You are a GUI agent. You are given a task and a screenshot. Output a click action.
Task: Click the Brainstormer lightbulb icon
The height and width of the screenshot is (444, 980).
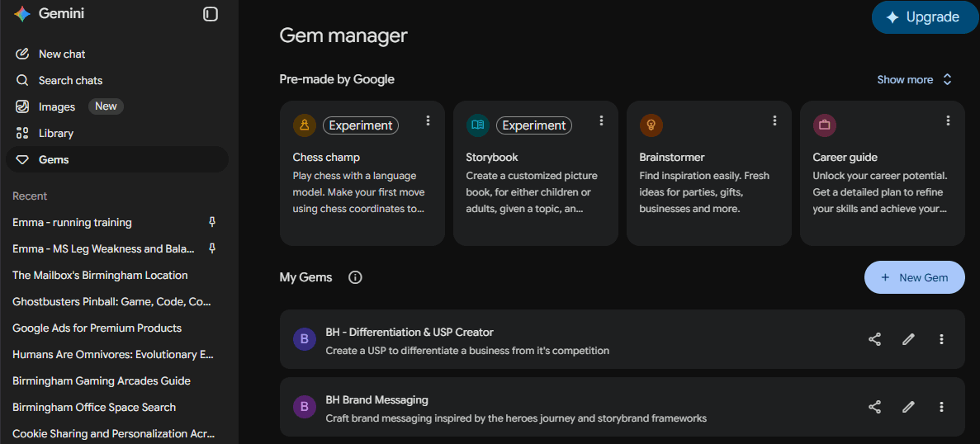coord(651,125)
